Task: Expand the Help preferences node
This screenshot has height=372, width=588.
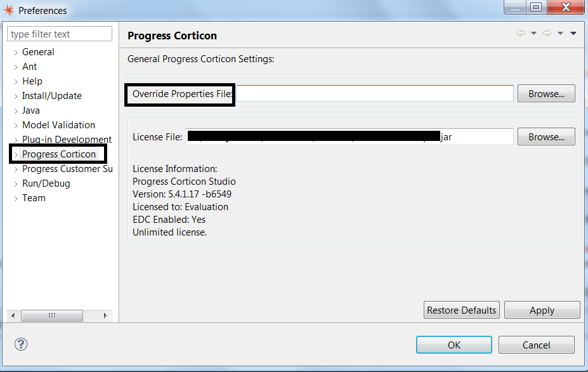Action: pos(16,82)
